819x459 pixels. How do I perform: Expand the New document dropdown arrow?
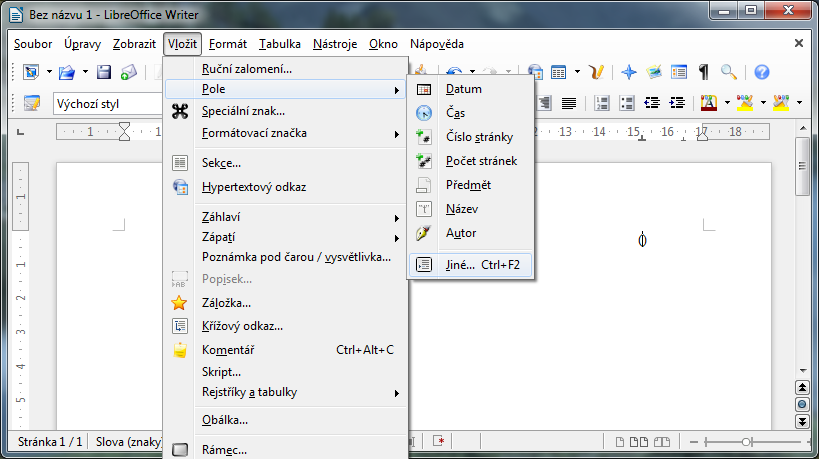tap(49, 72)
